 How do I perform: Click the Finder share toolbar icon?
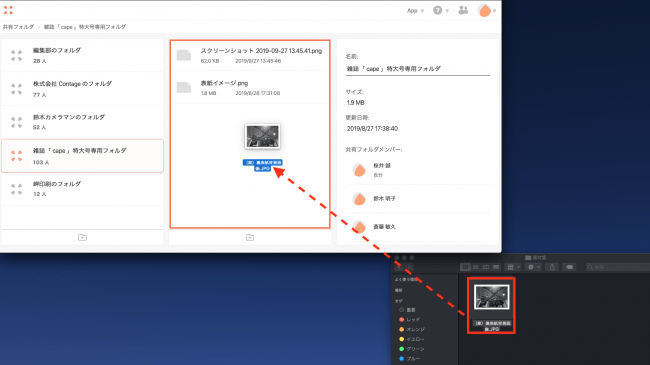[552, 267]
